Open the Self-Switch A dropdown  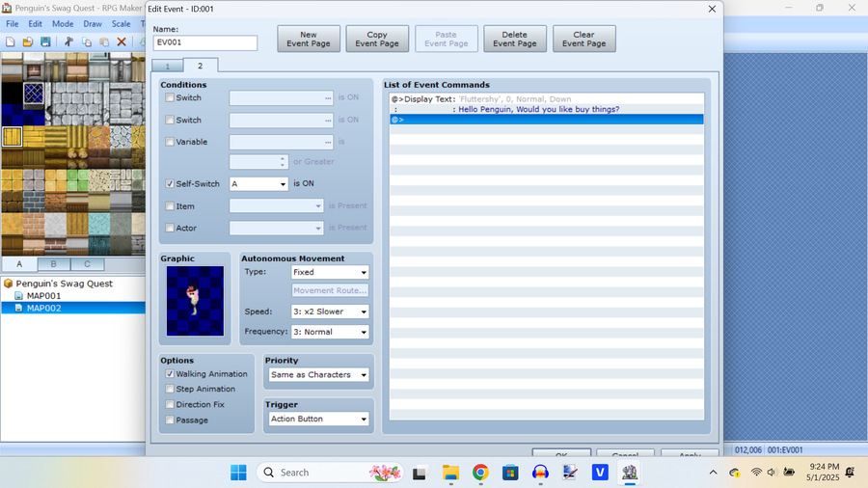coord(258,183)
